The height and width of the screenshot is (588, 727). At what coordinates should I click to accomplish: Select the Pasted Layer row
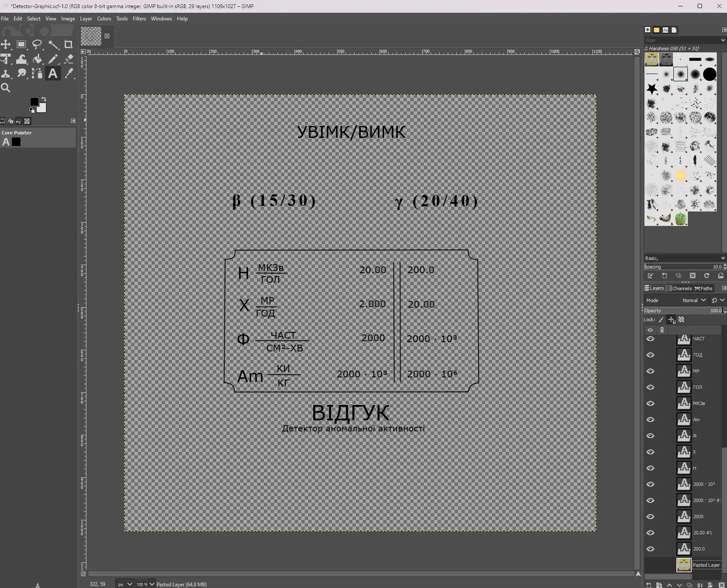coord(683,565)
